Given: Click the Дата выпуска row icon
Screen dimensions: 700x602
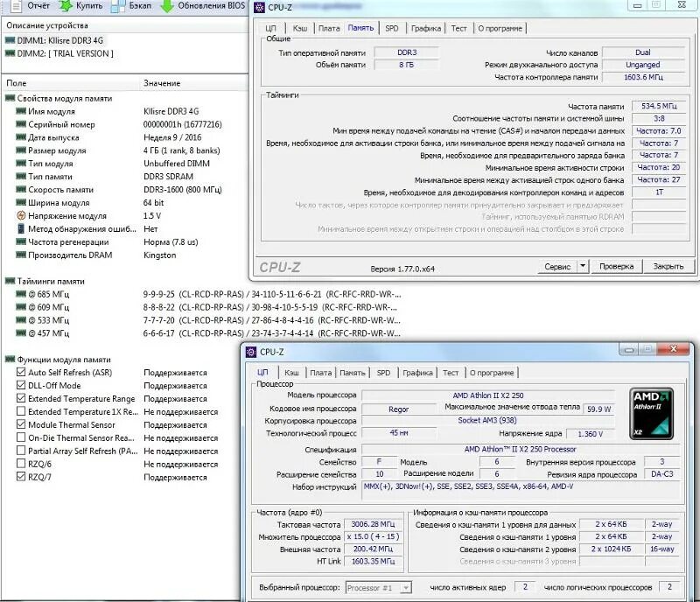Looking at the screenshot, I should pyautogui.click(x=20, y=137).
